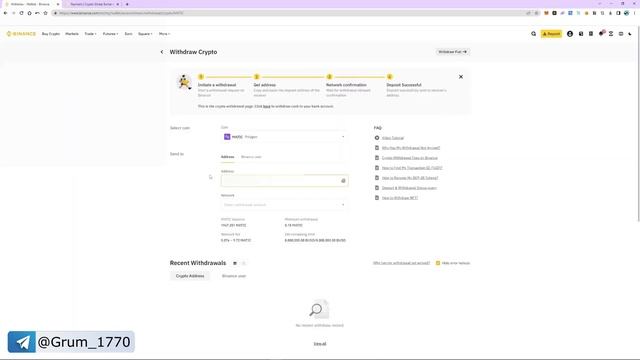Screen dimensions: 640x360
Task: Click browser home icon
Action: (x=29, y=13)
